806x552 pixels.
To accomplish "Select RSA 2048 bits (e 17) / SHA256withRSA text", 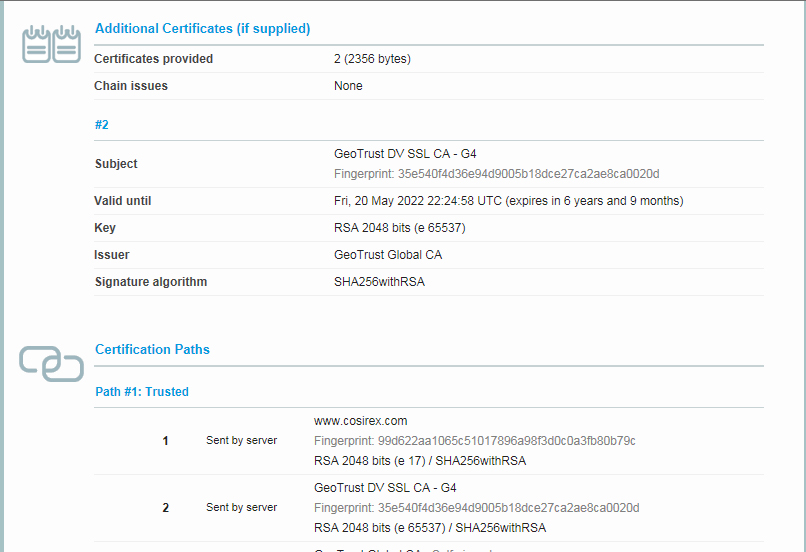I will [x=419, y=461].
